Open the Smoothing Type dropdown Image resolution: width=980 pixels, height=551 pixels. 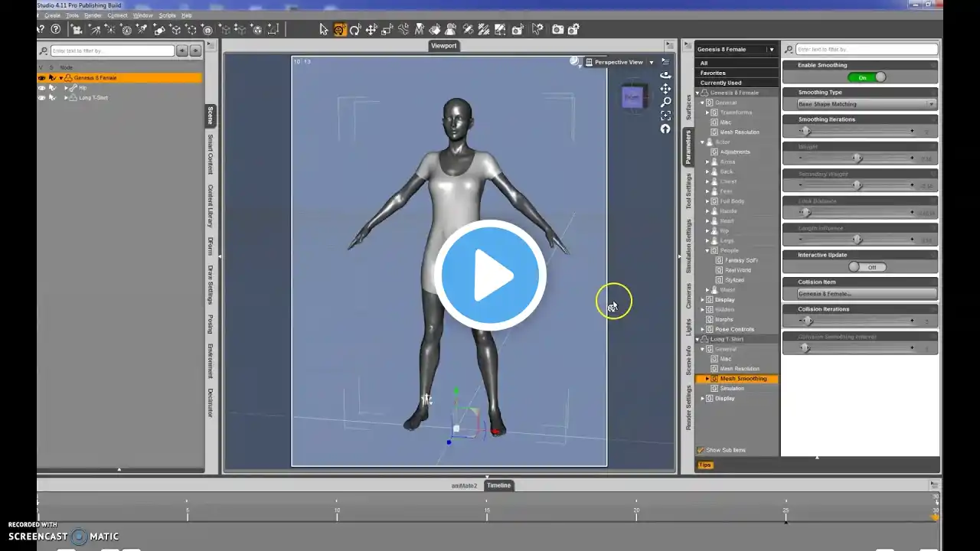(x=866, y=104)
